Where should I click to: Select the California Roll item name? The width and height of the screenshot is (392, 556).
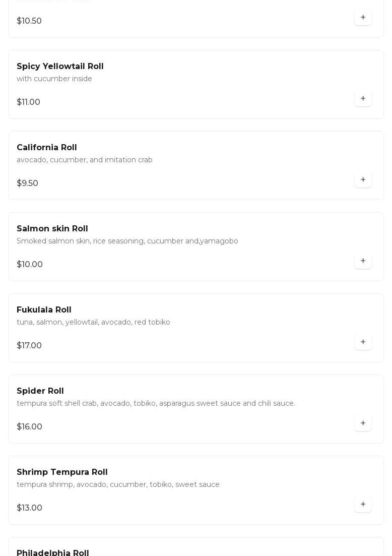47,148
